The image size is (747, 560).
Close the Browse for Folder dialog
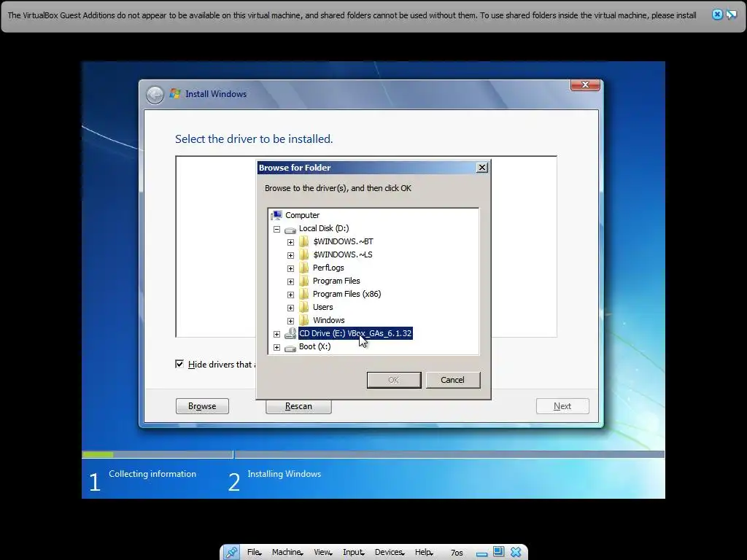(x=482, y=168)
